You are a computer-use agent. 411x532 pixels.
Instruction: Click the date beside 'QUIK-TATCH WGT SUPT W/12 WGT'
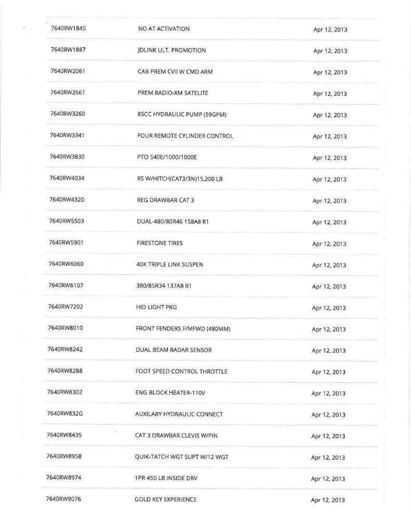(328, 458)
